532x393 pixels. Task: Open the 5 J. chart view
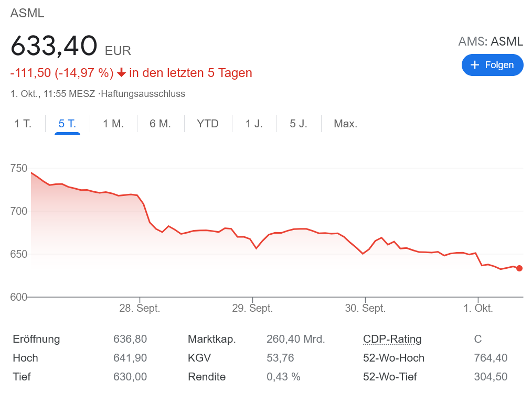coord(299,124)
